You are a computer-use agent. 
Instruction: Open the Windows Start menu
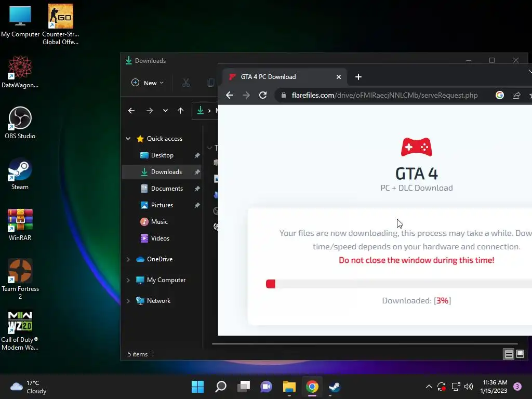(x=198, y=387)
